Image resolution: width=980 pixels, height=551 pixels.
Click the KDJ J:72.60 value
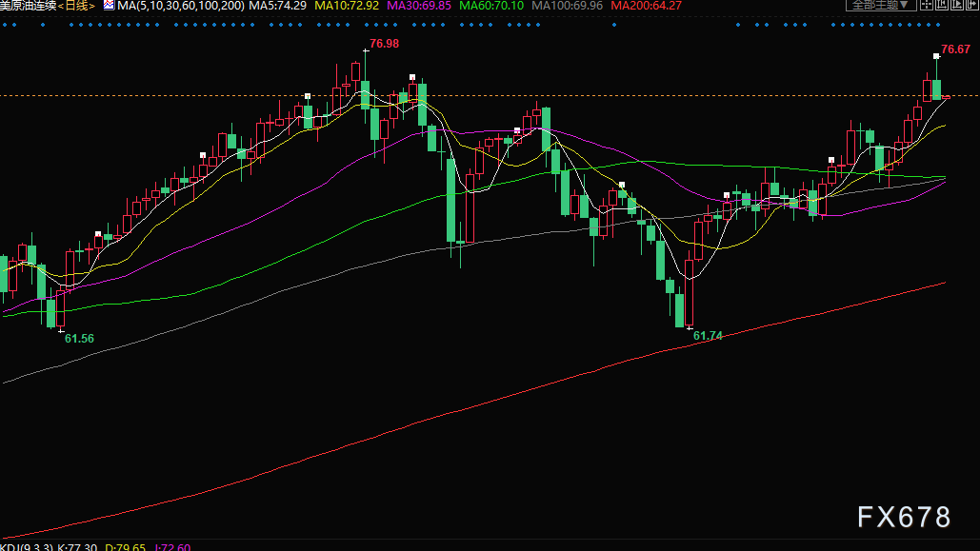[172, 547]
